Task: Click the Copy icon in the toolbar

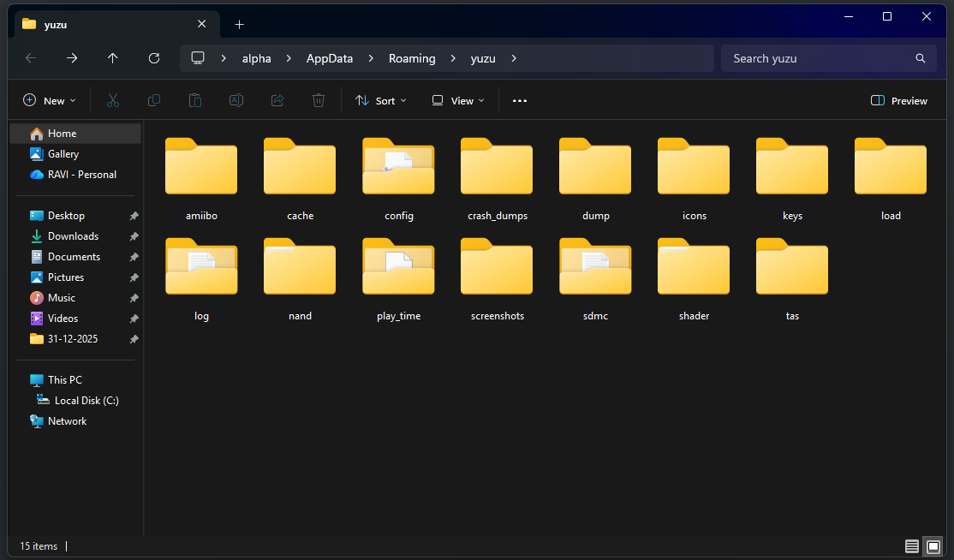Action: 153,100
